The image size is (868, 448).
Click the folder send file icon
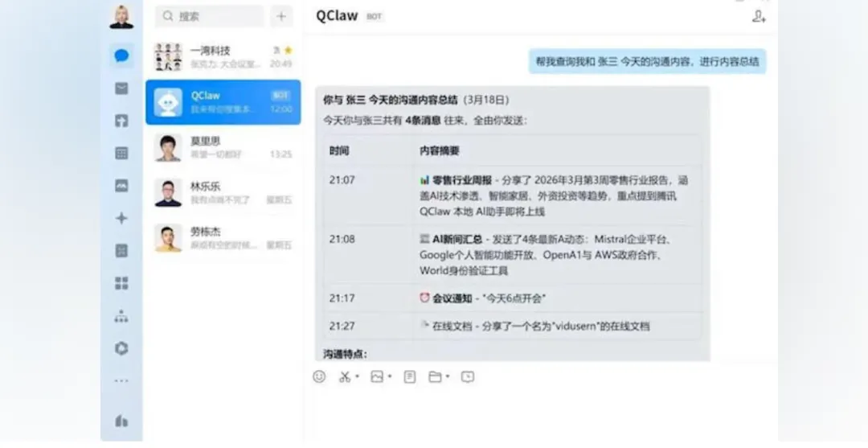(x=435, y=376)
